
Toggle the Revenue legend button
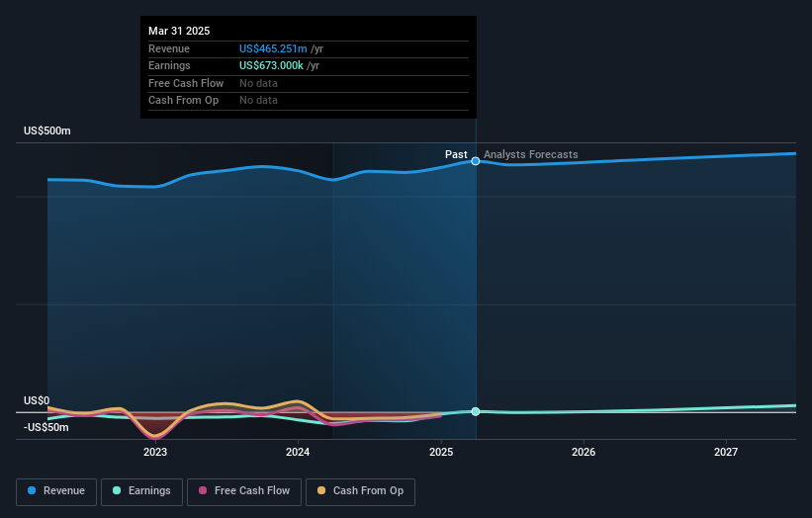[56, 491]
